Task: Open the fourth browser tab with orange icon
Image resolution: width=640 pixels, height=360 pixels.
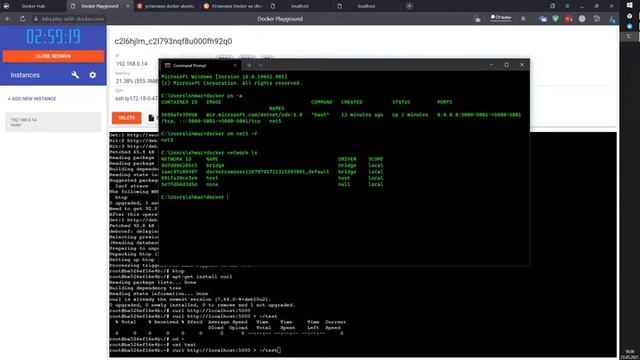Action: pyautogui.click(x=233, y=6)
